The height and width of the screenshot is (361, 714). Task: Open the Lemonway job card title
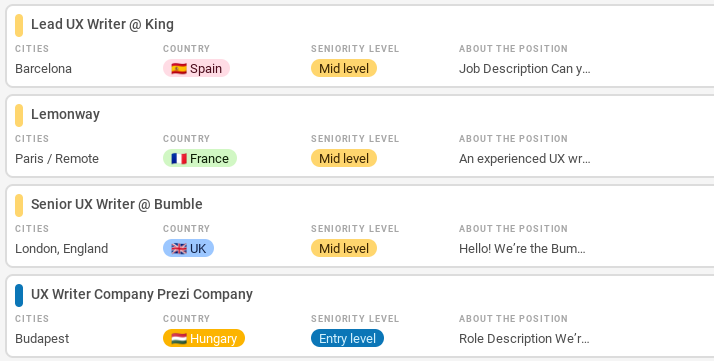coord(65,114)
